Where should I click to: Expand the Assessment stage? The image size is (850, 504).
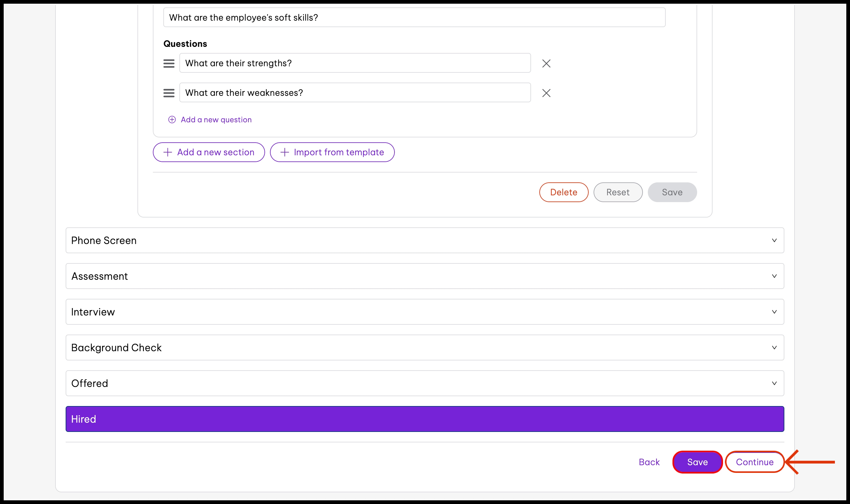pyautogui.click(x=774, y=276)
